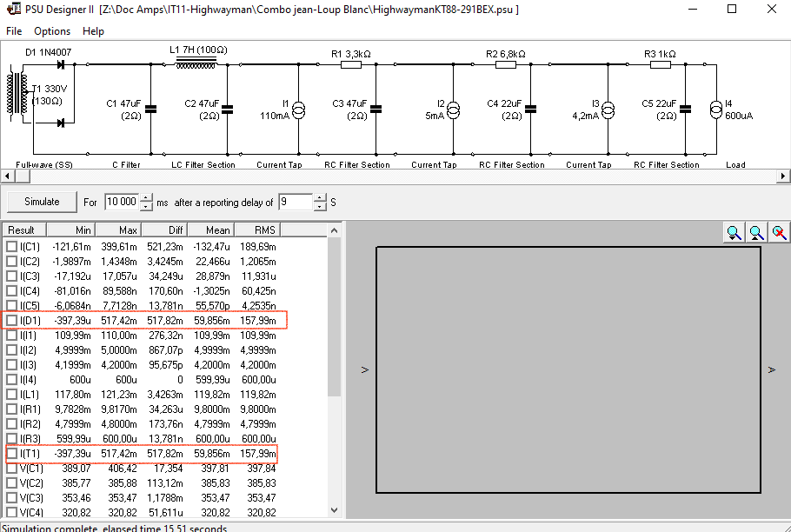This screenshot has width=791, height=532.
Task: Check the I(T1) result checkbox
Action: (11, 453)
